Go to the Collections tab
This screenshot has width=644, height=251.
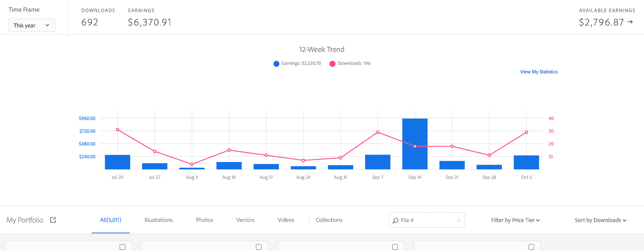(x=329, y=220)
